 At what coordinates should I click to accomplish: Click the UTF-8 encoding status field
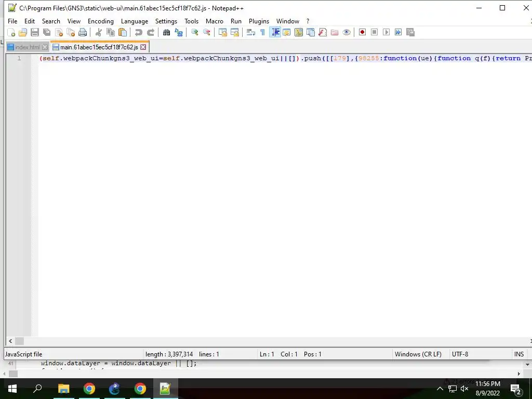(x=460, y=354)
